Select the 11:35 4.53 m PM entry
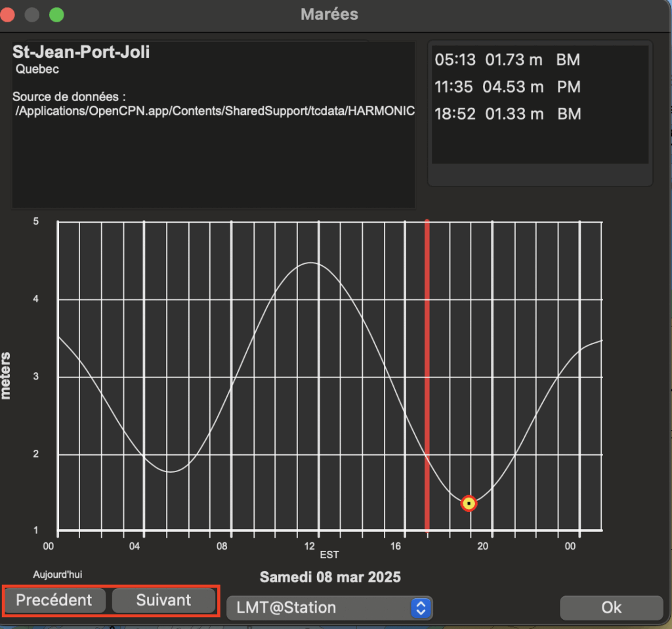Screen dimensions: 672x629 (x=507, y=87)
